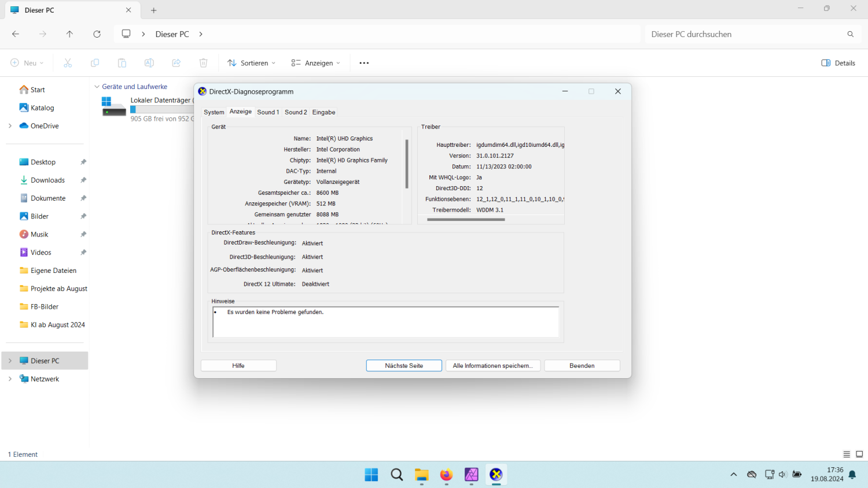Click the Windows Start button icon
Screen dimensions: 868x488
[372, 475]
